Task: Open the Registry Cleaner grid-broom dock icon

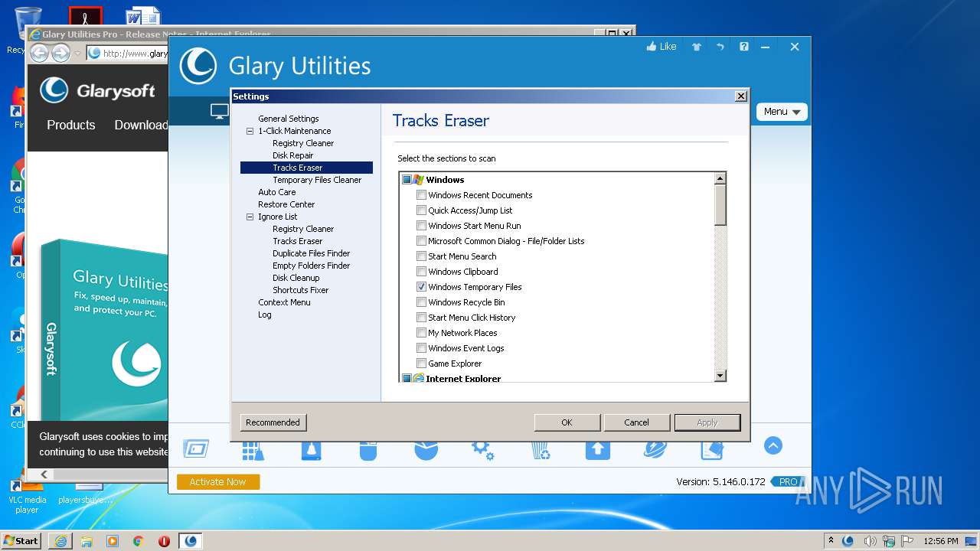Action: click(x=253, y=449)
